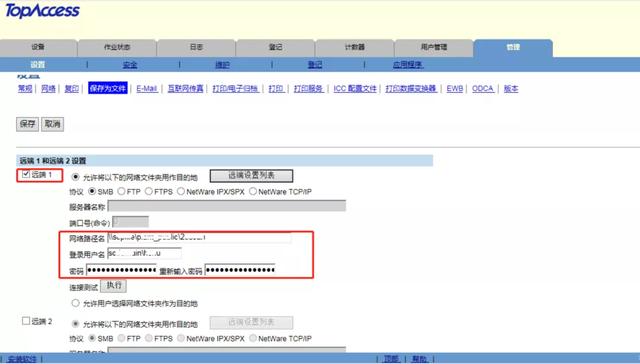
Task: Switch to the 日志 tab
Action: pos(196,47)
